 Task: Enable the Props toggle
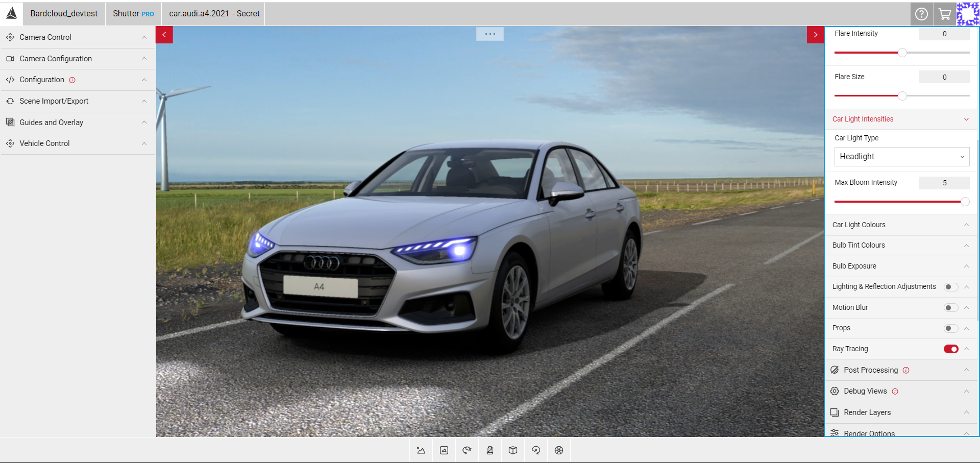point(951,328)
